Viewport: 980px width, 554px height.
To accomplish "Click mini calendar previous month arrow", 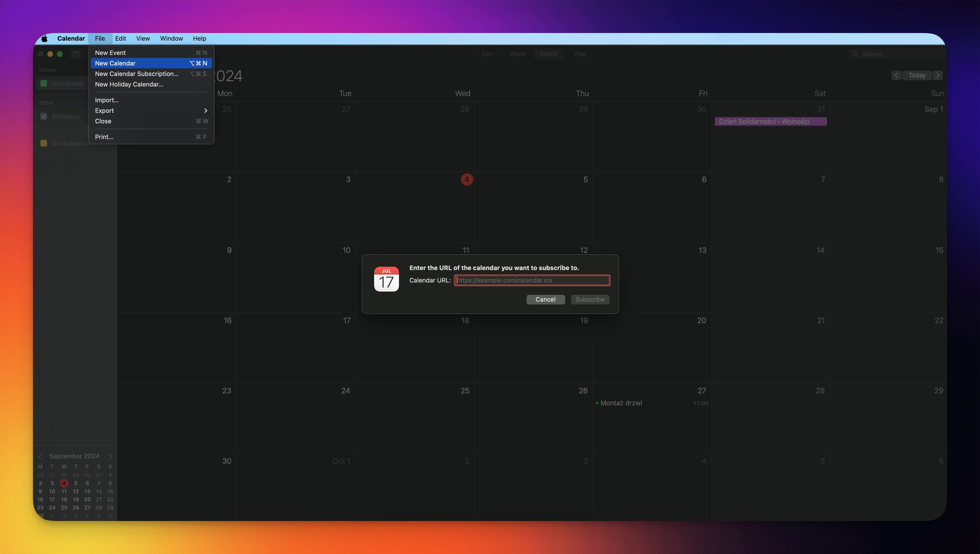I will (x=40, y=456).
